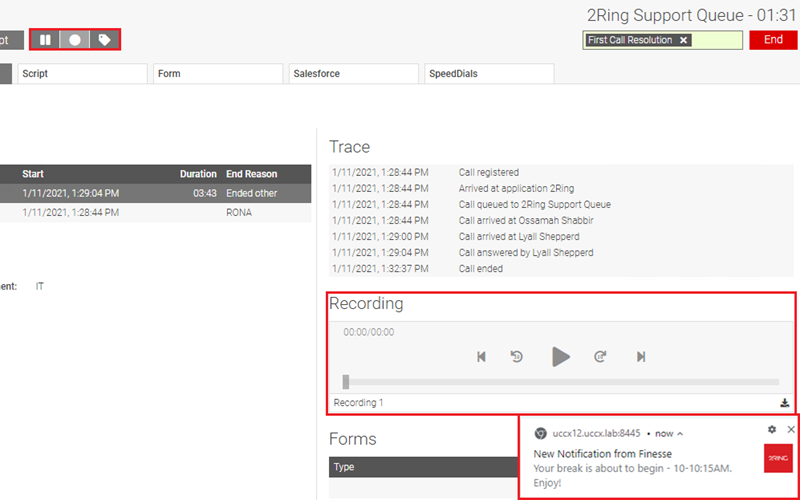Click the recording progress slider handle
The width and height of the screenshot is (800, 500).
point(346,382)
